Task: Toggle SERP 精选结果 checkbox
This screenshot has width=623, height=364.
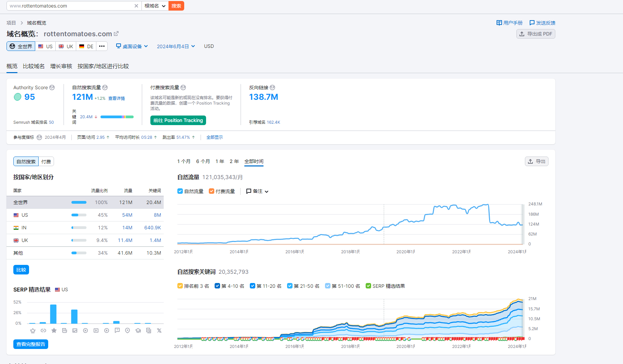Action: pos(368,286)
